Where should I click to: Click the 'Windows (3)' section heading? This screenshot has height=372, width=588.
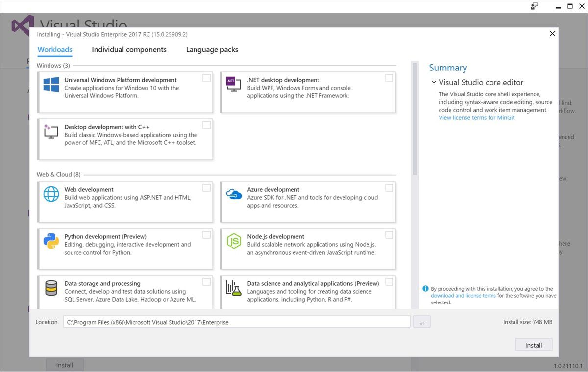(x=53, y=65)
